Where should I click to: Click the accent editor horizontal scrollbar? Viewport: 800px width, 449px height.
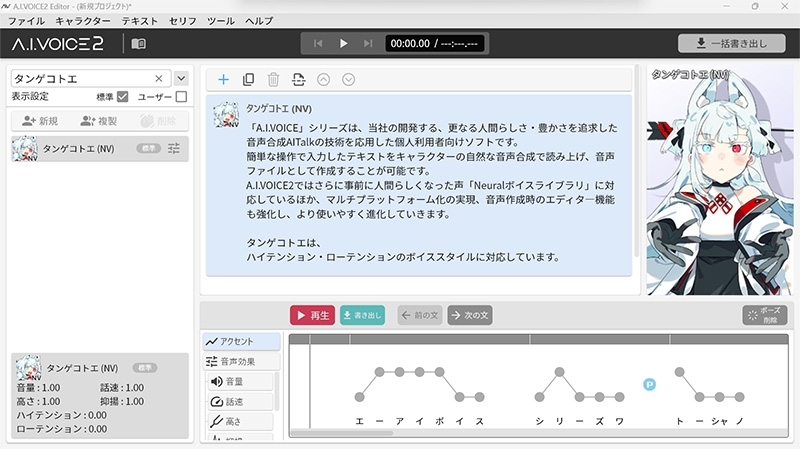pyautogui.click(x=342, y=433)
